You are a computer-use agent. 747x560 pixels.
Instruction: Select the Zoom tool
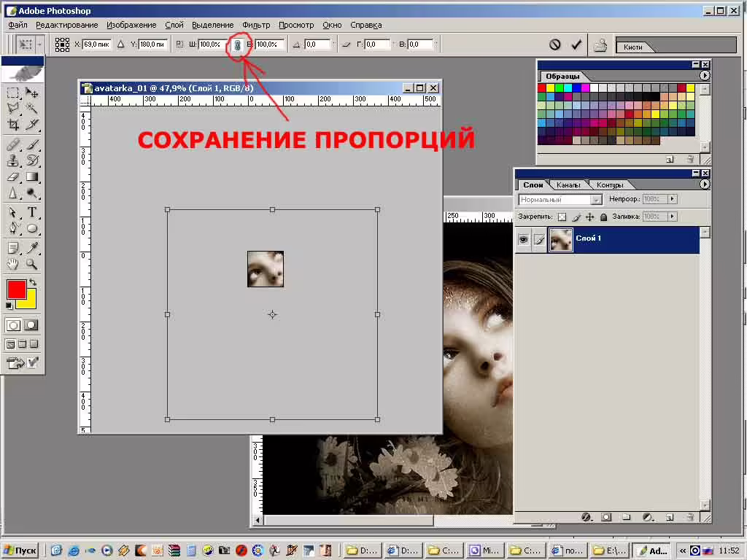[32, 264]
